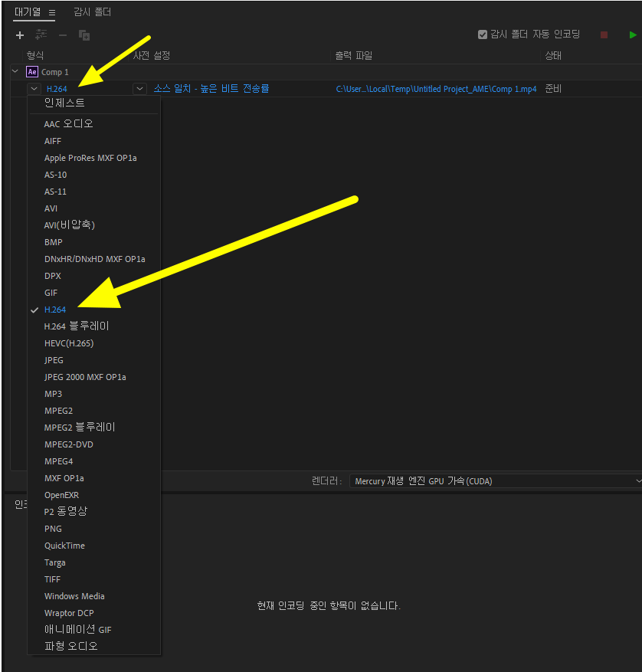642x672 pixels.
Task: Select AS-11 format
Action: pos(94,192)
